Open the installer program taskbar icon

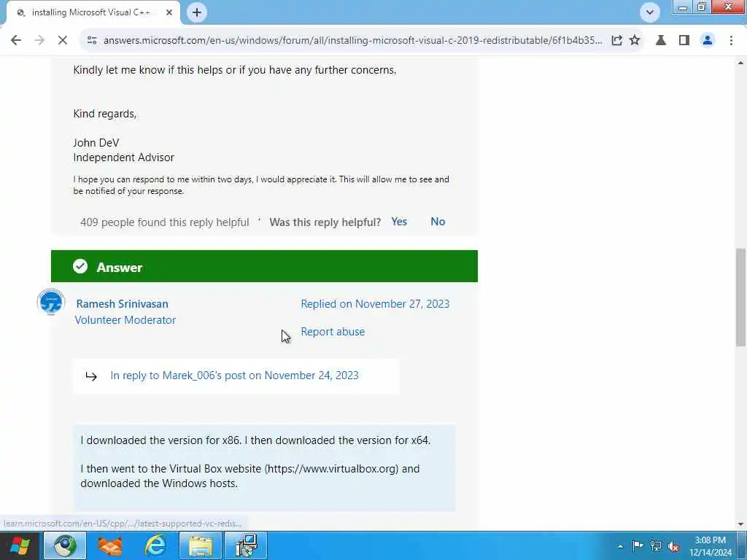tap(247, 545)
